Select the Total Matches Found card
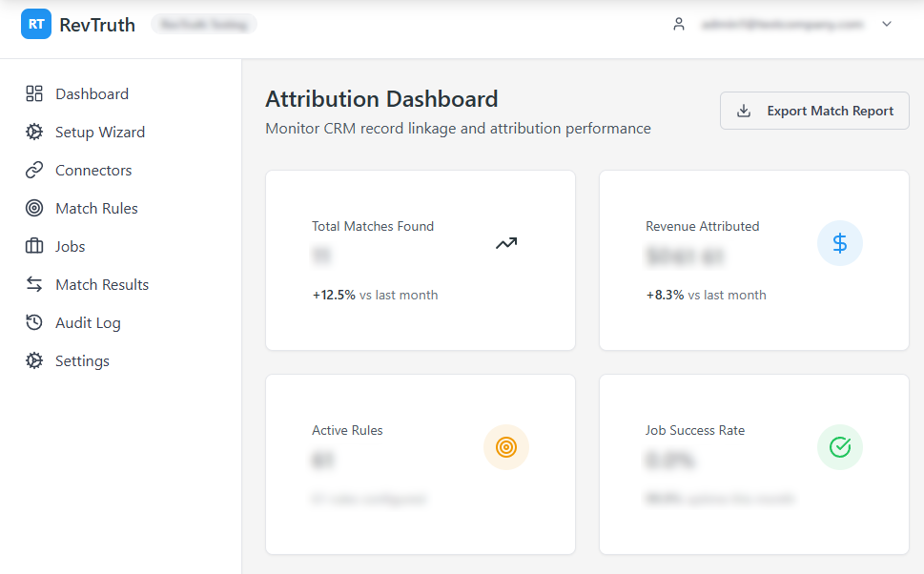Screen dimensions: 924x574 pyautogui.click(x=420, y=260)
